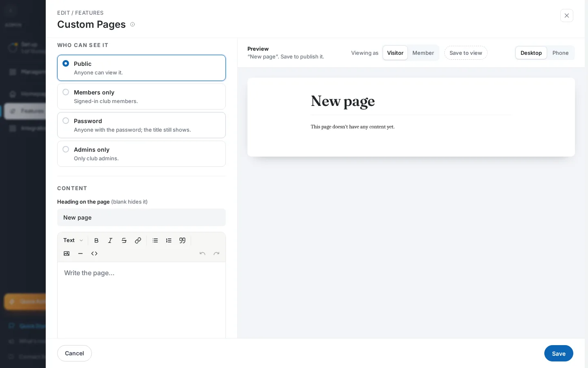Insert a horizontal divider line
The height and width of the screenshot is (368, 588).
tap(80, 254)
